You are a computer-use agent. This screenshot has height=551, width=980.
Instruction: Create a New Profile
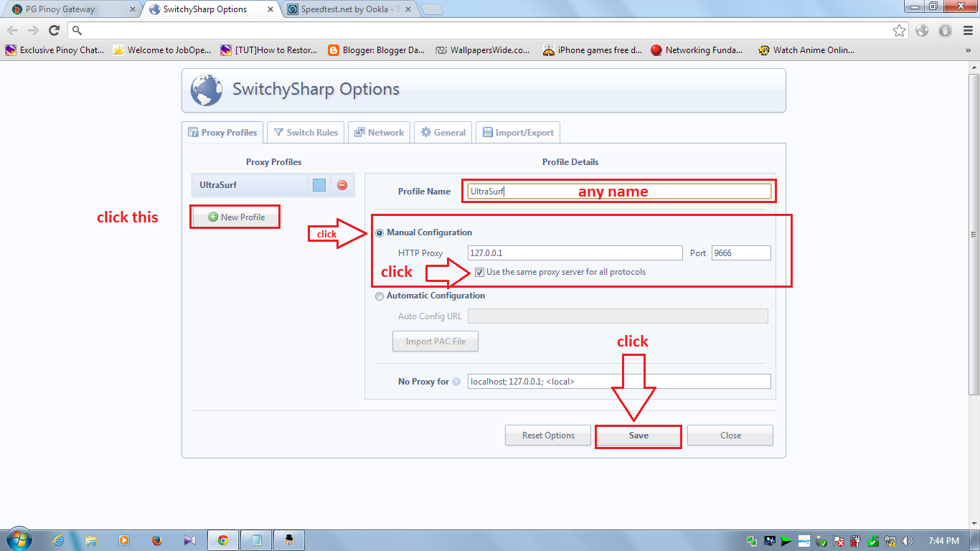[x=235, y=216]
